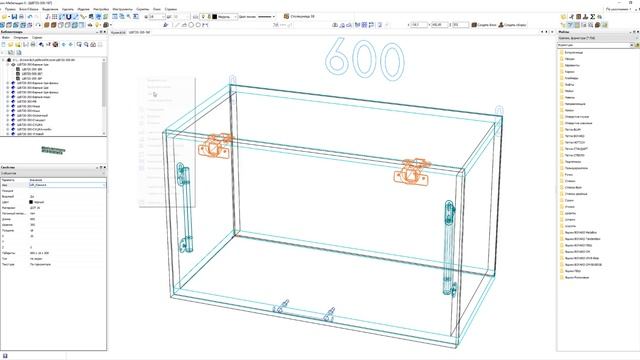The height and width of the screenshot is (360, 640).
Task: Click the Столешница 38 toolbar button
Action: point(299,17)
